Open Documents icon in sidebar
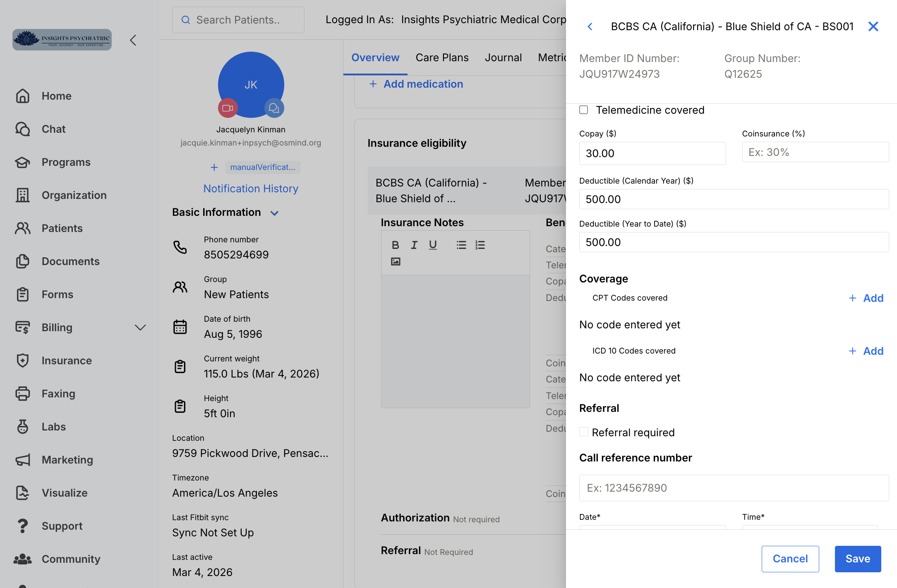Viewport: 897px width, 588px height. [x=23, y=261]
